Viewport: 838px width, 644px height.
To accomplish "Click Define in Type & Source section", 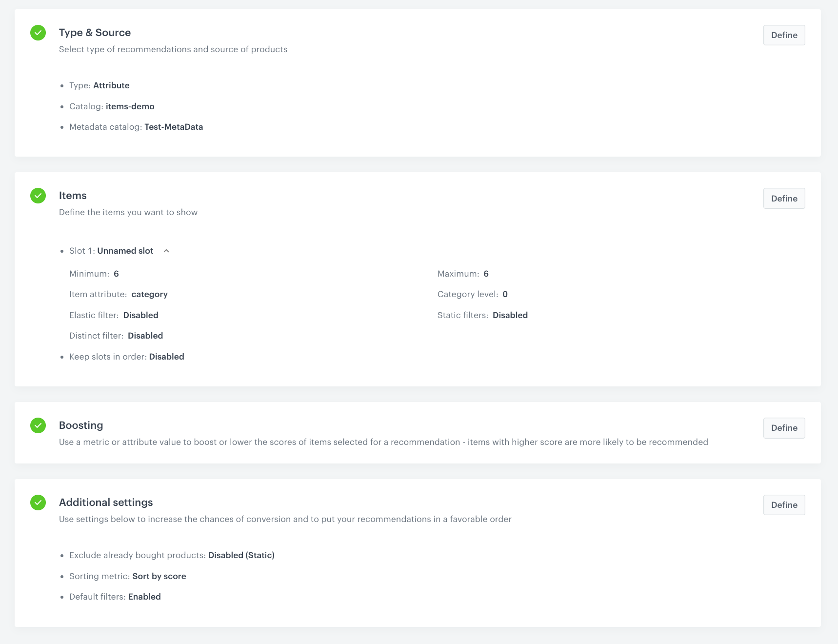I will coord(783,35).
